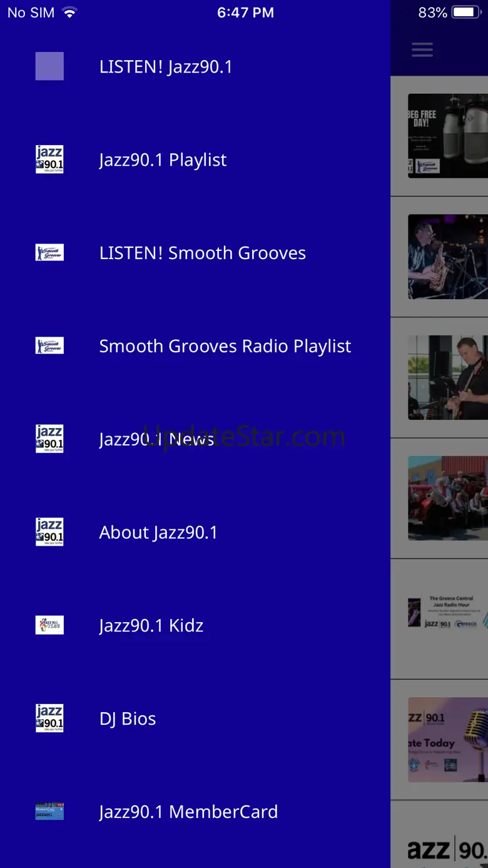Open the outdoor band thumbnail
The width and height of the screenshot is (488, 868).
tap(448, 498)
